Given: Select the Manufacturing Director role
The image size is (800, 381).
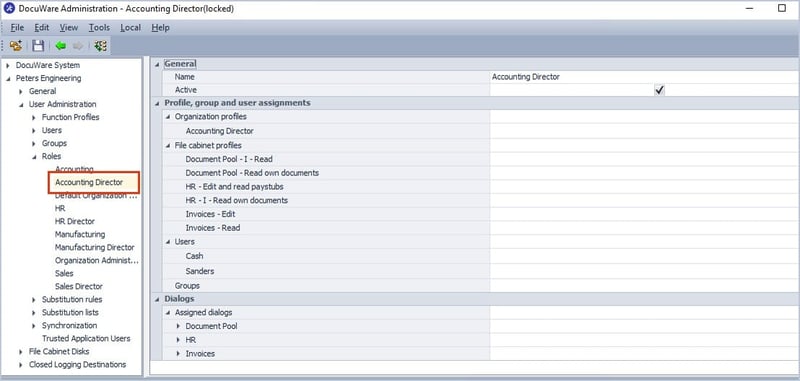Looking at the screenshot, I should [94, 247].
